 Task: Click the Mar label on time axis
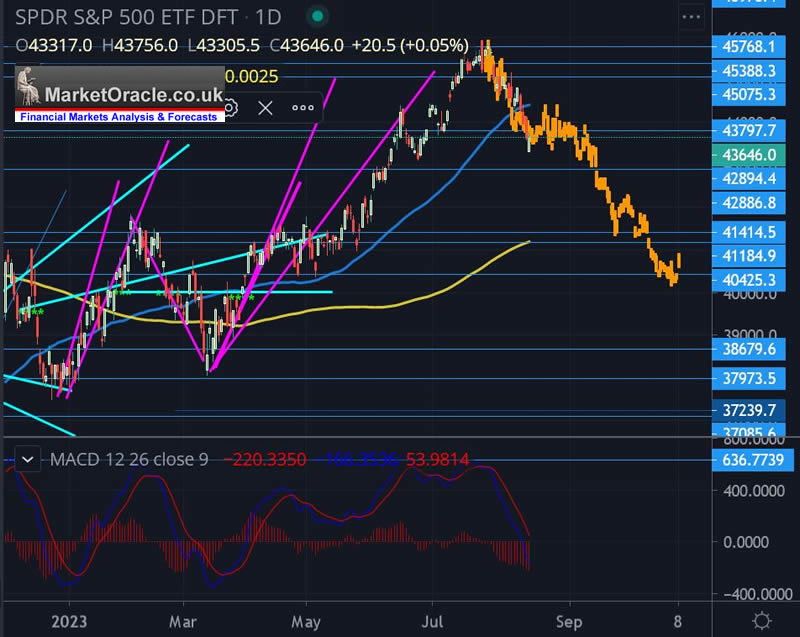pyautogui.click(x=183, y=622)
